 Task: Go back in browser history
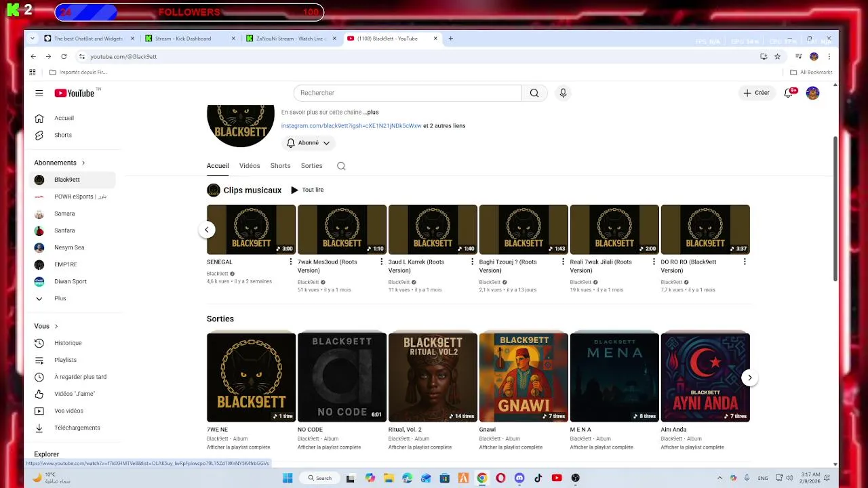[x=33, y=56]
